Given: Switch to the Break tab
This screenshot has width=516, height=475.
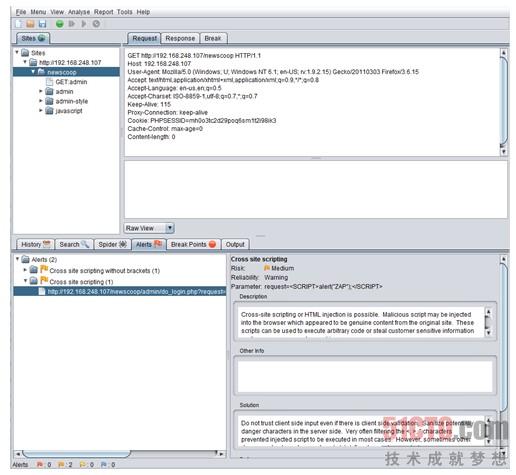Looking at the screenshot, I should pyautogui.click(x=213, y=38).
